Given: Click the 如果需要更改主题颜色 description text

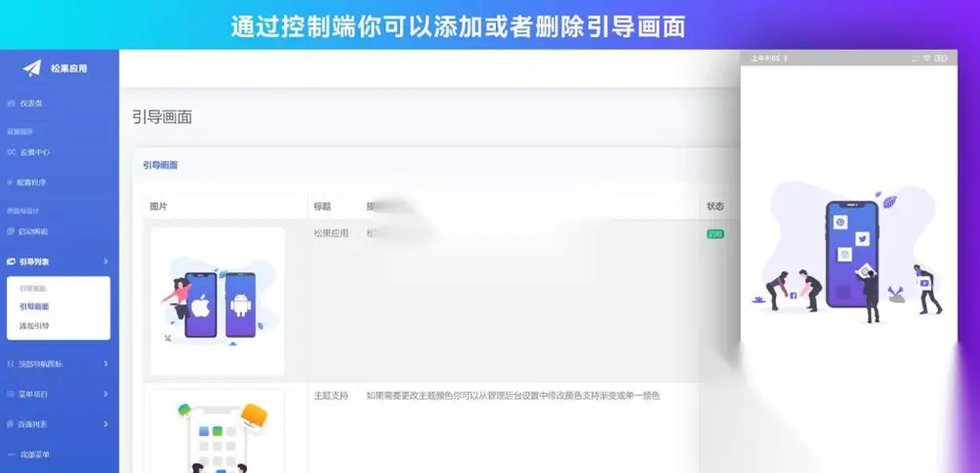Looking at the screenshot, I should (514, 396).
